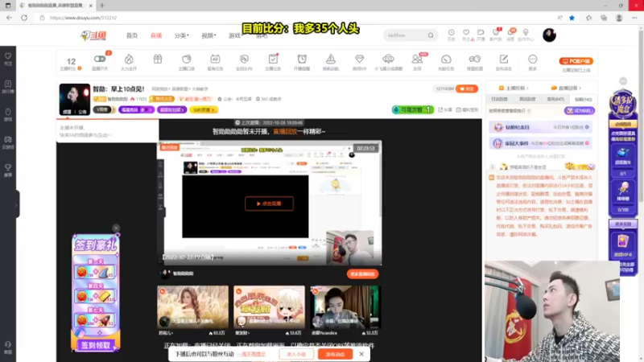The height and width of the screenshot is (362, 644).
Task: Click the streamer profile avatar thumbnail
Action: pyautogui.click(x=74, y=99)
